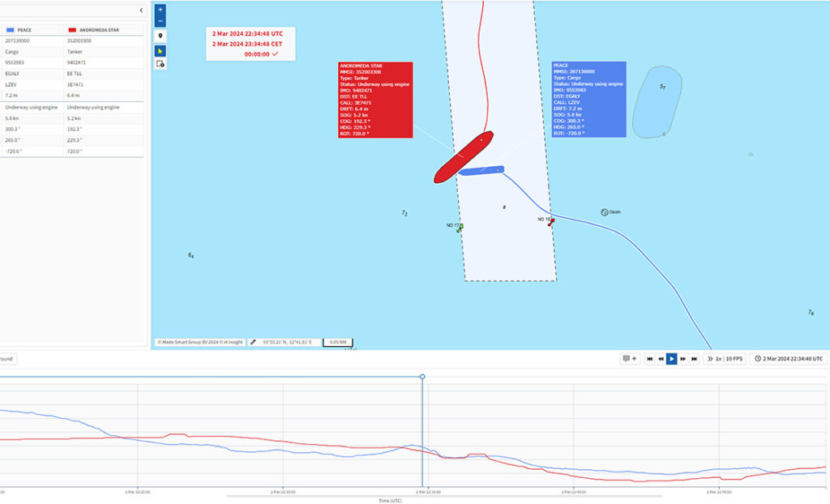Click the IMO value 9402471
Image resolution: width=830 pixels, height=504 pixels.
point(76,62)
